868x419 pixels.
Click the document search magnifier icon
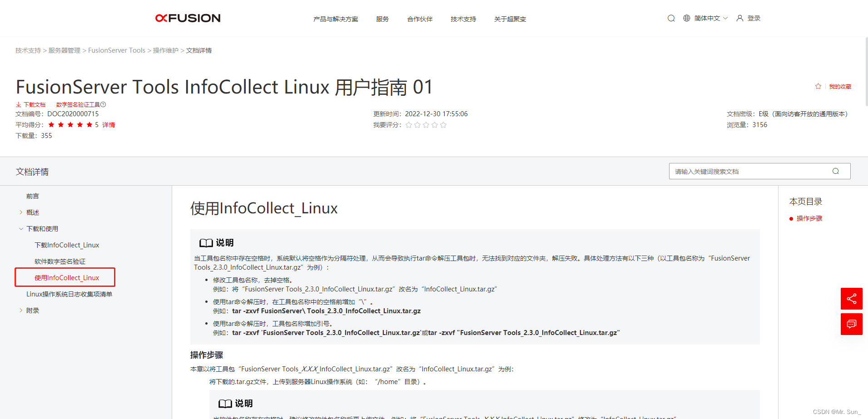tap(836, 171)
